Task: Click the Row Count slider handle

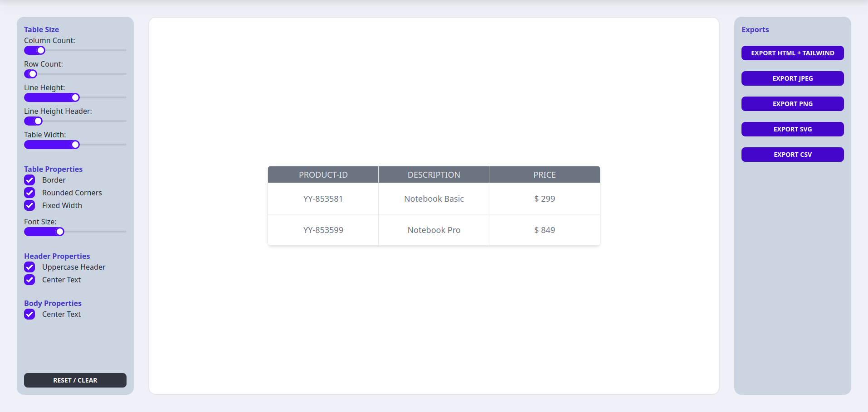Action: [33, 74]
